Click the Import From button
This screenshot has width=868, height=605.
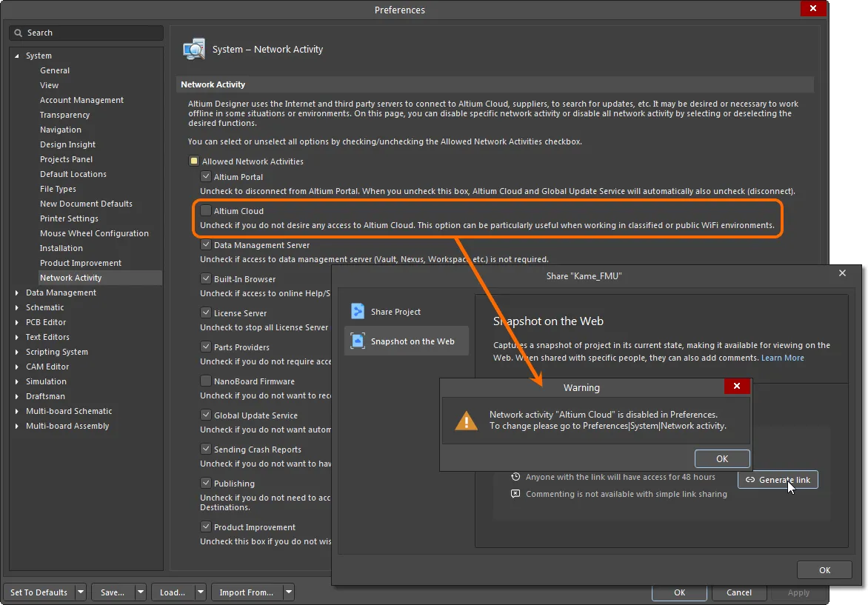pos(247,592)
